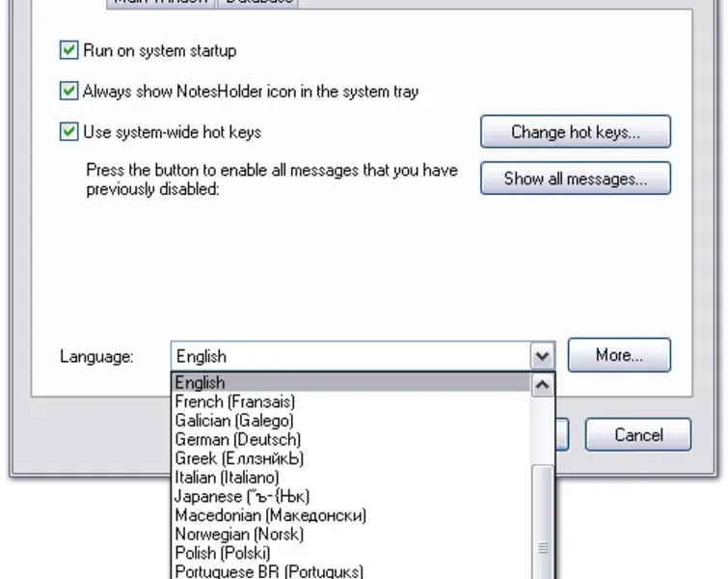This screenshot has width=728, height=579.
Task: Pick Galician (Galego) language option
Action: (x=351, y=421)
